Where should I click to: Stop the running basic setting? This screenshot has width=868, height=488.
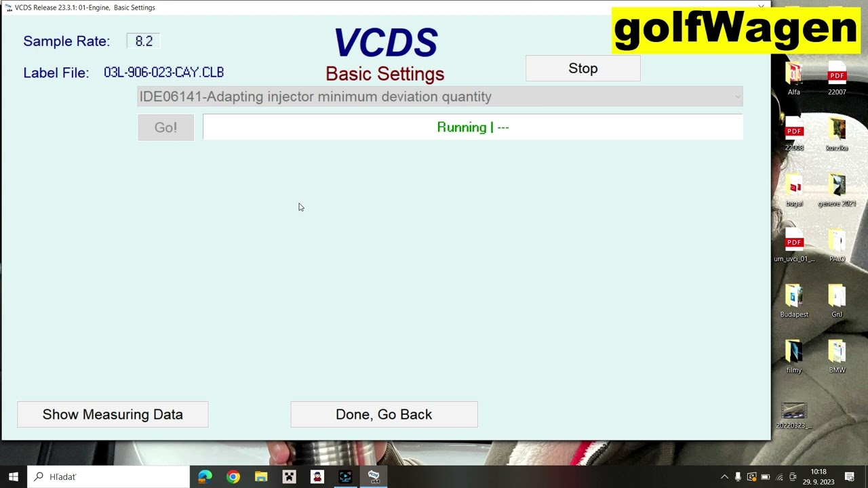(583, 68)
